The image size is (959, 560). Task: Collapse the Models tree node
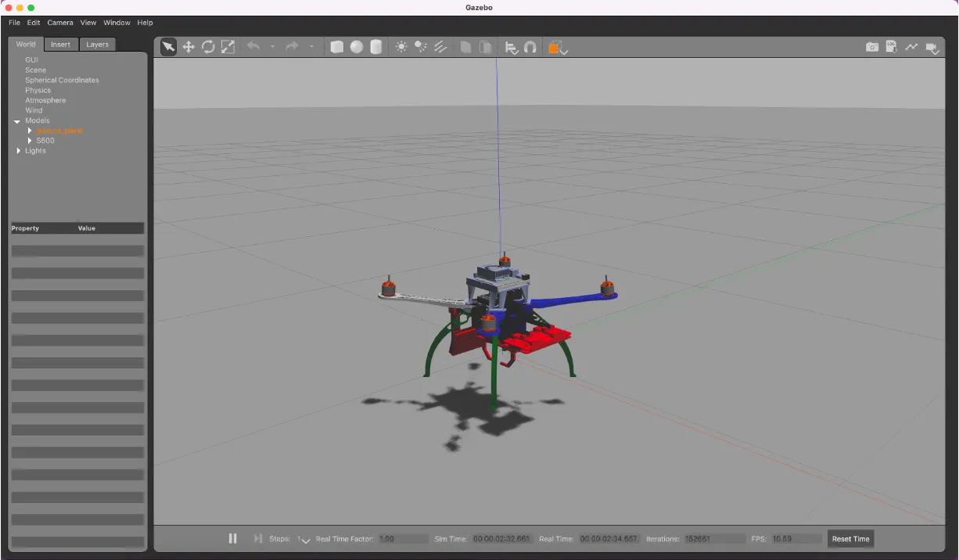coord(17,121)
